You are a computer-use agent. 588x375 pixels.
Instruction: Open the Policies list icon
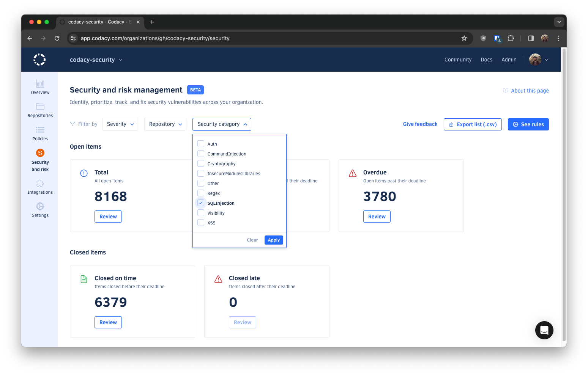(x=40, y=130)
